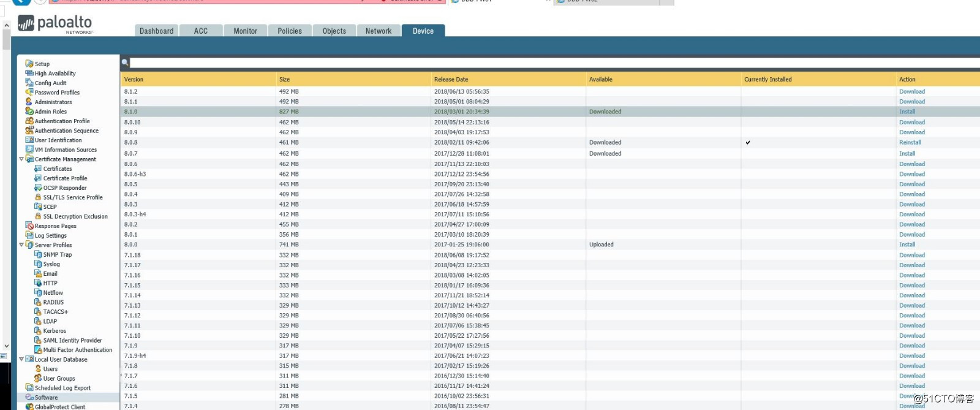
Task: Select the version 8.0.6-h3 row
Action: coord(550,174)
